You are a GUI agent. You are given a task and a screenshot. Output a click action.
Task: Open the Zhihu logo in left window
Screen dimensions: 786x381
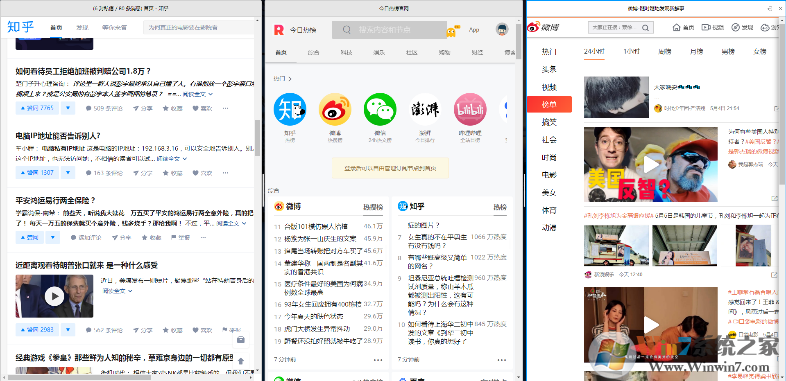point(21,27)
